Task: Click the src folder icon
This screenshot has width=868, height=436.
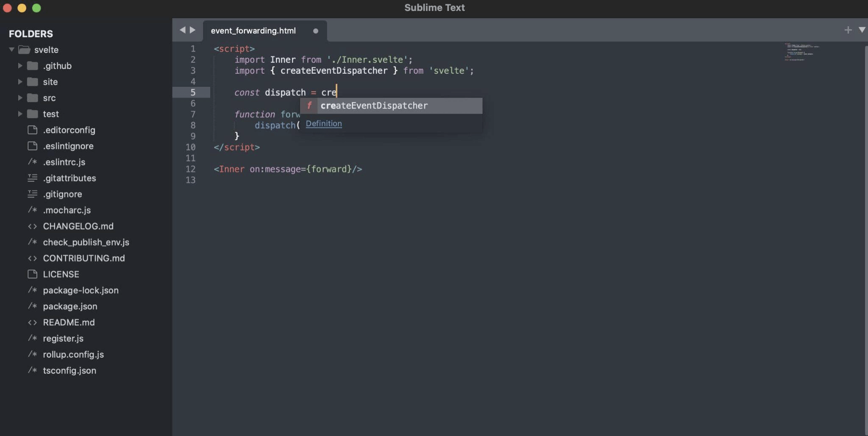Action: (x=33, y=98)
